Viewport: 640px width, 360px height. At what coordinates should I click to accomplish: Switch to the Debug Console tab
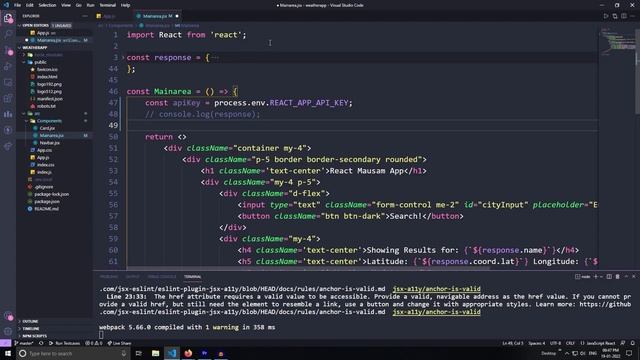coord(162,276)
